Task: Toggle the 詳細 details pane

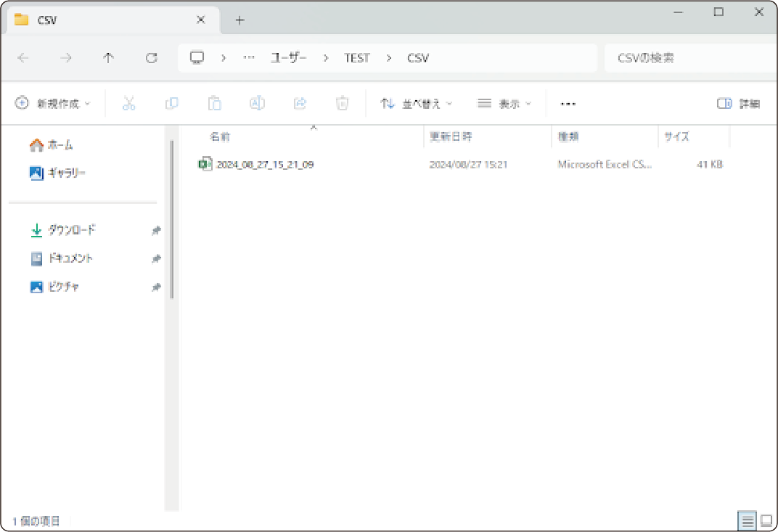Action: pyautogui.click(x=738, y=104)
